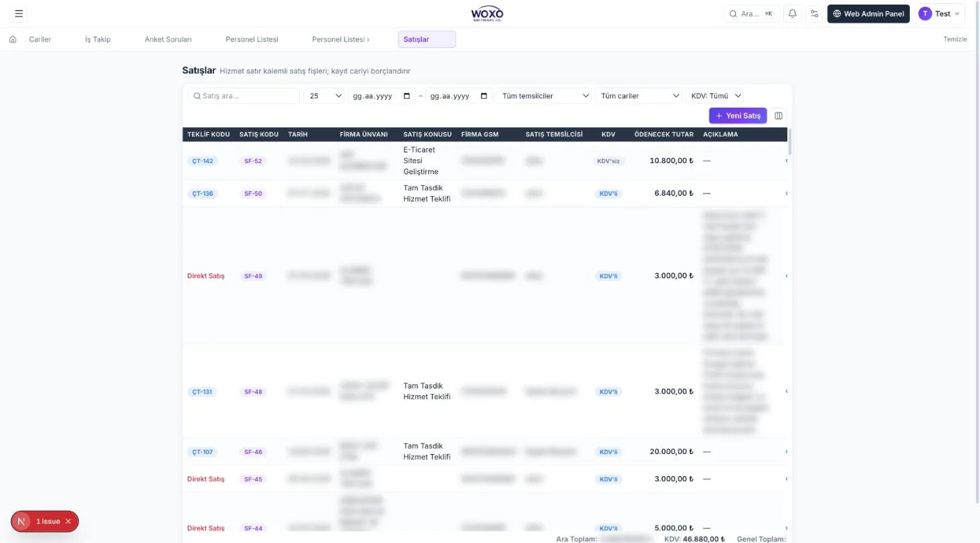
Task: Open the Web Admin Panel button
Action: [868, 13]
